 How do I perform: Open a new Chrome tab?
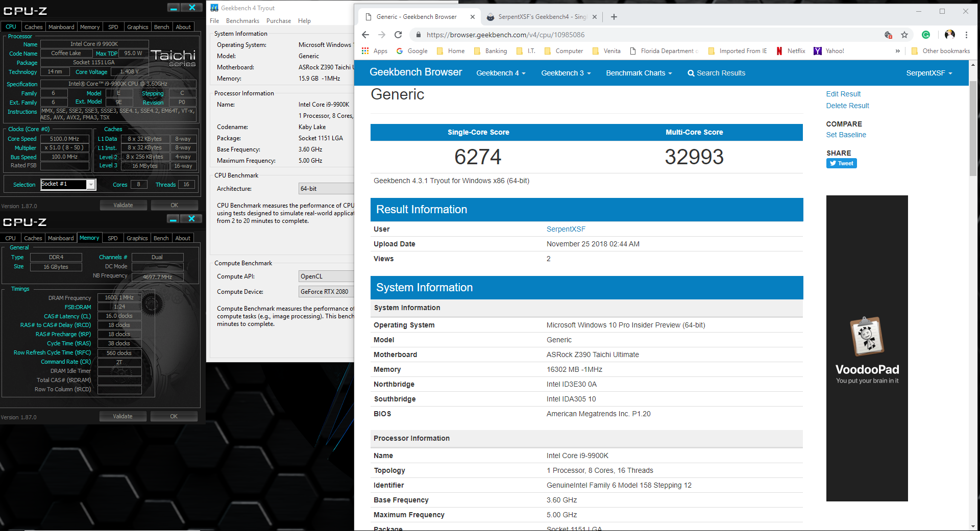(614, 17)
